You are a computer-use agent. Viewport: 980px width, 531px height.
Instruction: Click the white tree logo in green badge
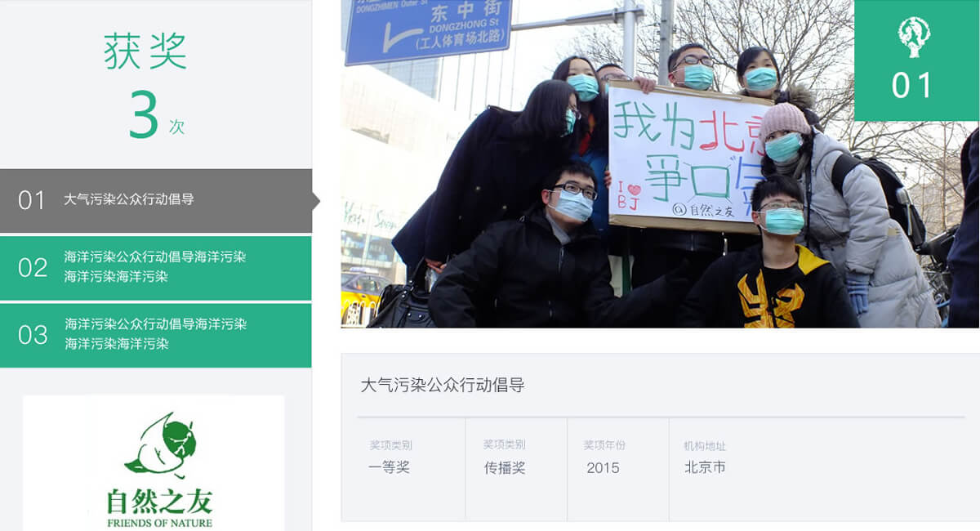click(915, 37)
